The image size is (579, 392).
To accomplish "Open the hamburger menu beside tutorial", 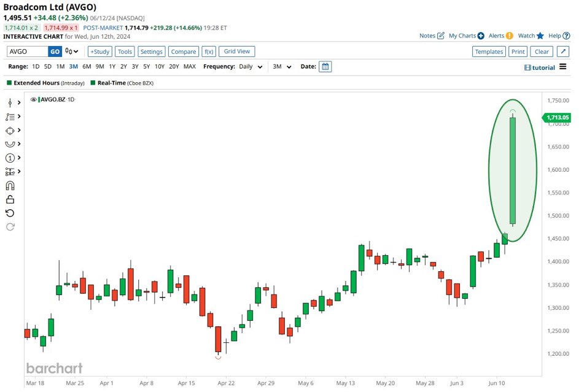I will pyautogui.click(x=563, y=67).
